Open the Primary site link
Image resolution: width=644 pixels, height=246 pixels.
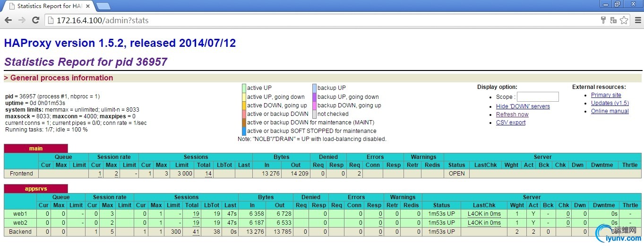[x=606, y=95]
